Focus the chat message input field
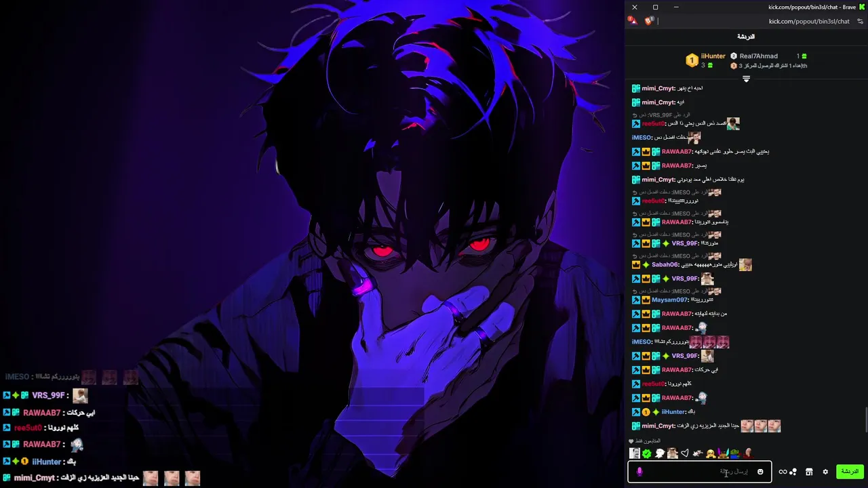The image size is (868, 488). pyautogui.click(x=699, y=472)
